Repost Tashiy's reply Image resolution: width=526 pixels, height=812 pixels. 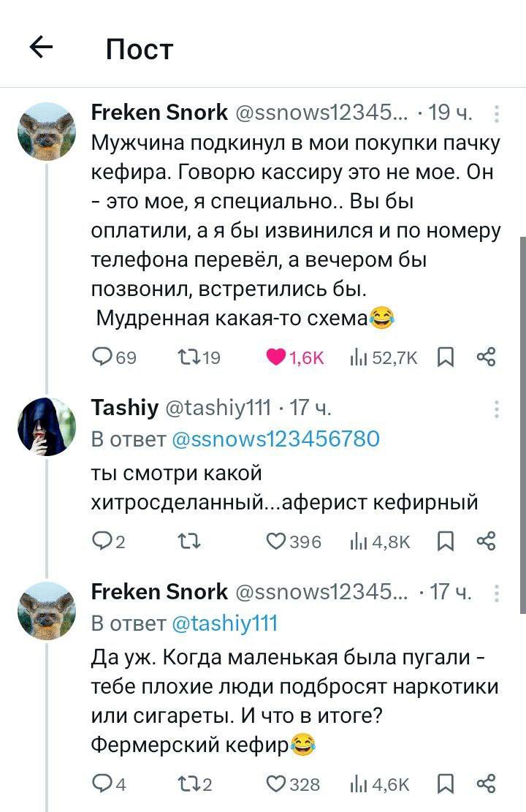tap(187, 541)
